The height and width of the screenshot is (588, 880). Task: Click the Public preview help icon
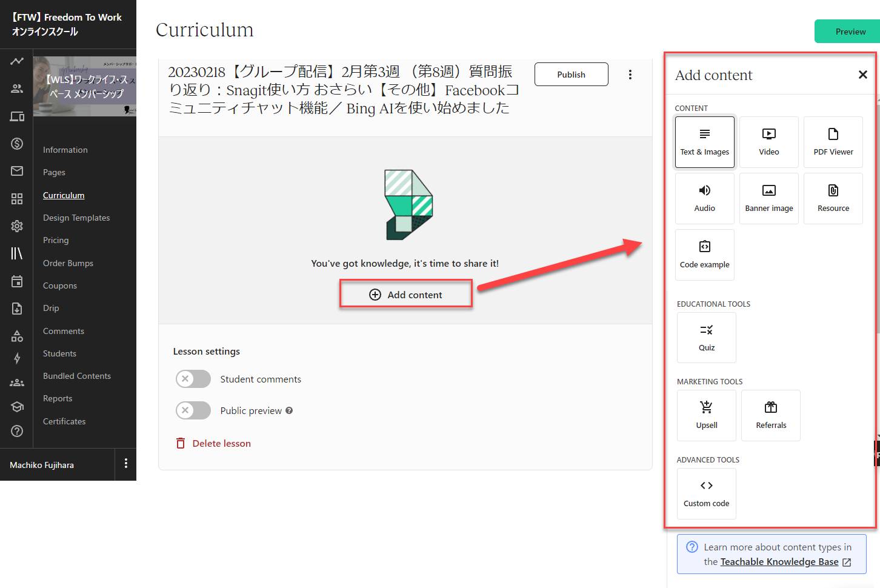pos(289,410)
